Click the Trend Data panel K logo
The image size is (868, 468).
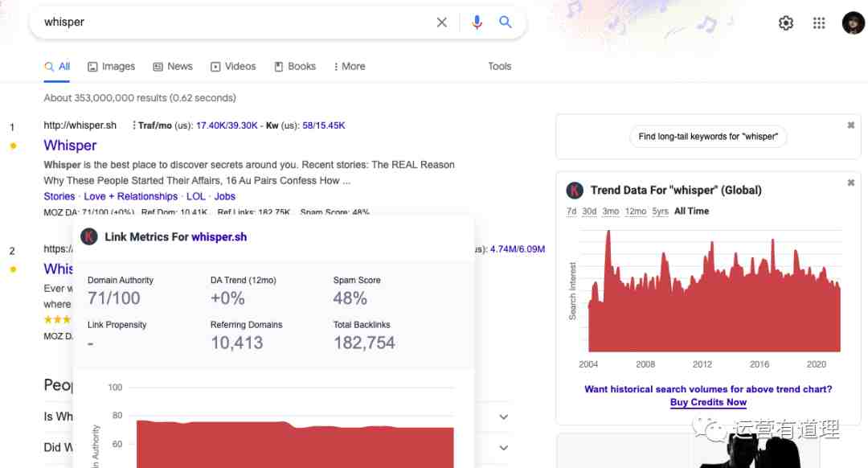coord(575,191)
